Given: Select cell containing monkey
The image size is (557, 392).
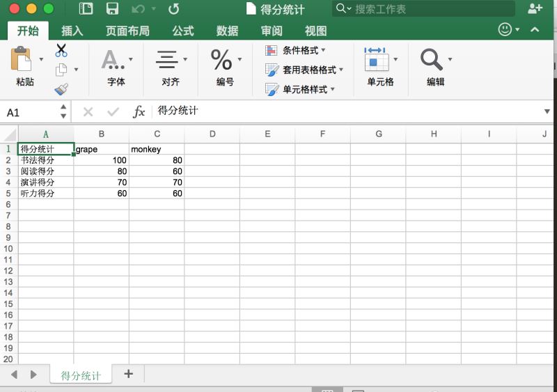Looking at the screenshot, I should [x=157, y=149].
